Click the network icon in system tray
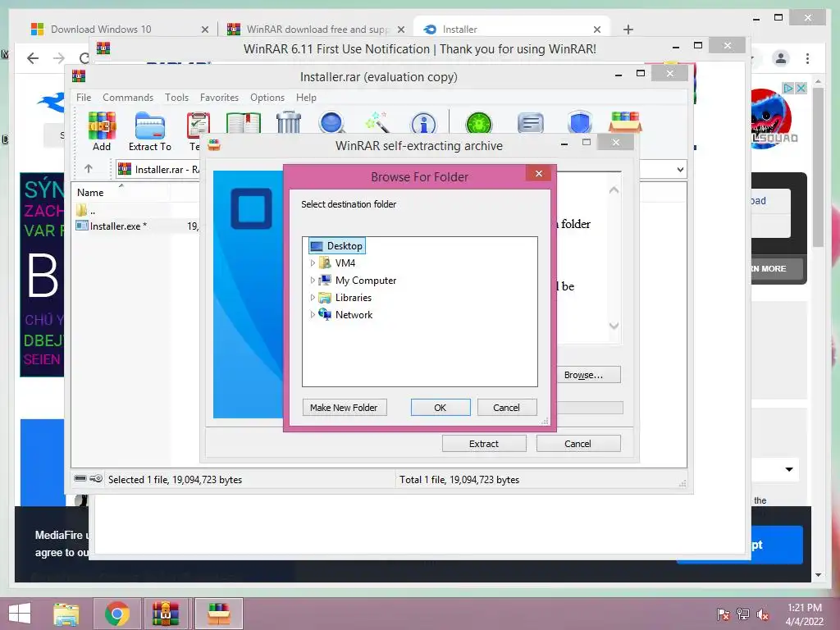The image size is (840, 630). coord(743,614)
